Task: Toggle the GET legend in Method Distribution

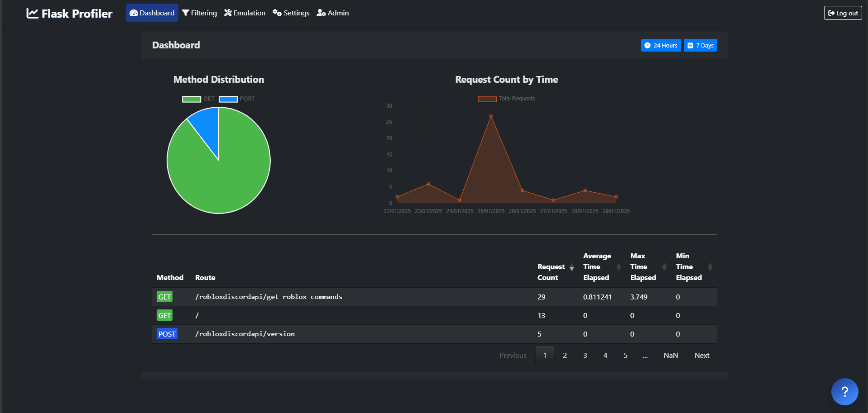Action: 199,99
